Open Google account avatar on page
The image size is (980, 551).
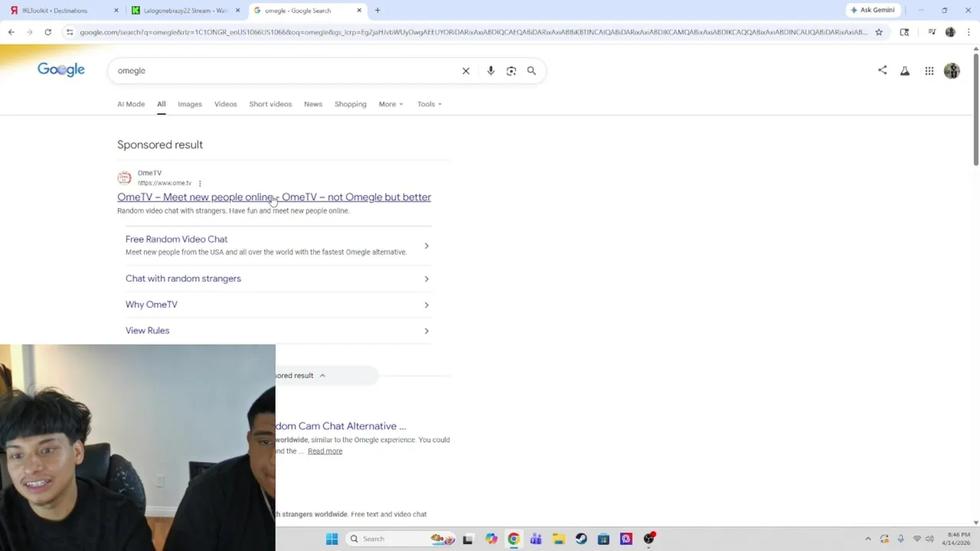[952, 70]
